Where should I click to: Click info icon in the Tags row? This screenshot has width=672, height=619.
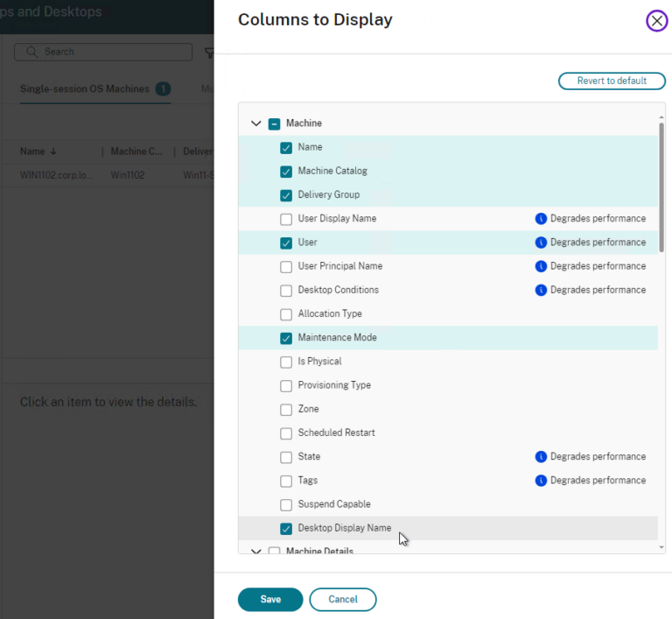pyautogui.click(x=541, y=481)
